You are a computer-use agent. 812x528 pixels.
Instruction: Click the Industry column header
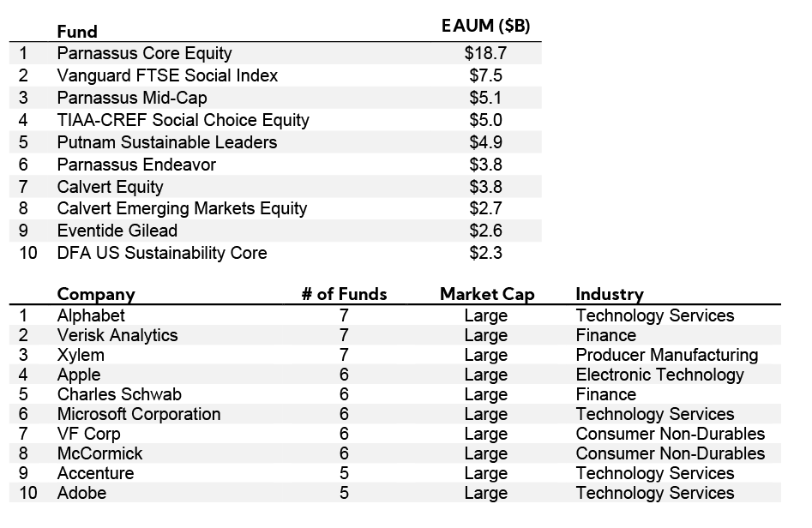click(x=610, y=294)
